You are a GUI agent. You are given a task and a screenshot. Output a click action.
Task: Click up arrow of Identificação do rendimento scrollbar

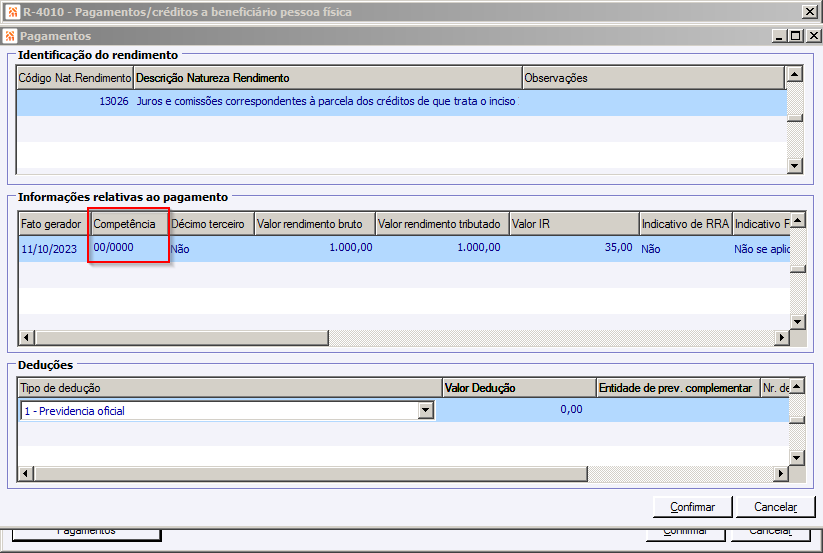[x=795, y=74]
